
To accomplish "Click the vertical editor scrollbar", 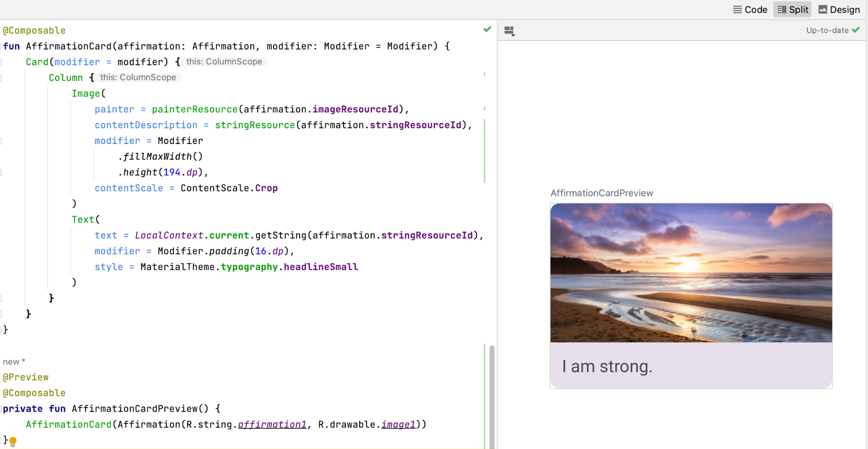I will coord(492,394).
